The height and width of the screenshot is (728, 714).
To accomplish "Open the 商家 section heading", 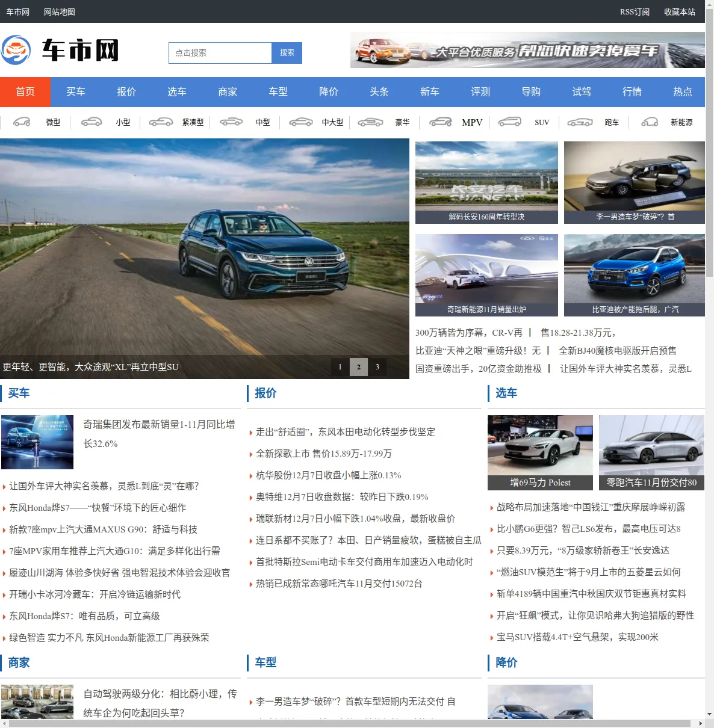I will click(x=19, y=663).
